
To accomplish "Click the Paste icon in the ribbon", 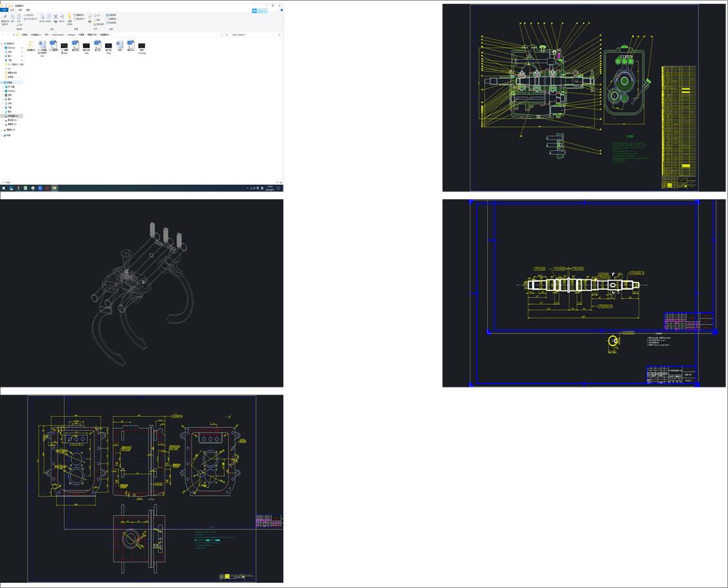I will click(x=18, y=18).
